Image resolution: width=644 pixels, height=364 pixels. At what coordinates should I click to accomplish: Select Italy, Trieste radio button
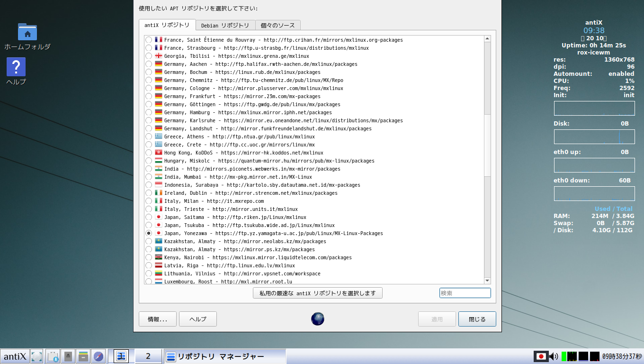pos(149,209)
